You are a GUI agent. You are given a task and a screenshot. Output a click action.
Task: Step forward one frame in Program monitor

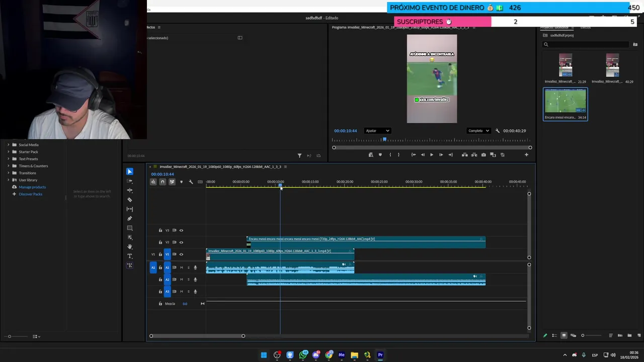[x=441, y=155]
